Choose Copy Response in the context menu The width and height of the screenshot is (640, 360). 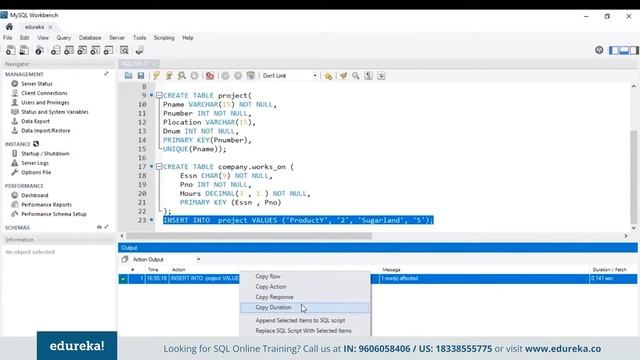point(304,297)
